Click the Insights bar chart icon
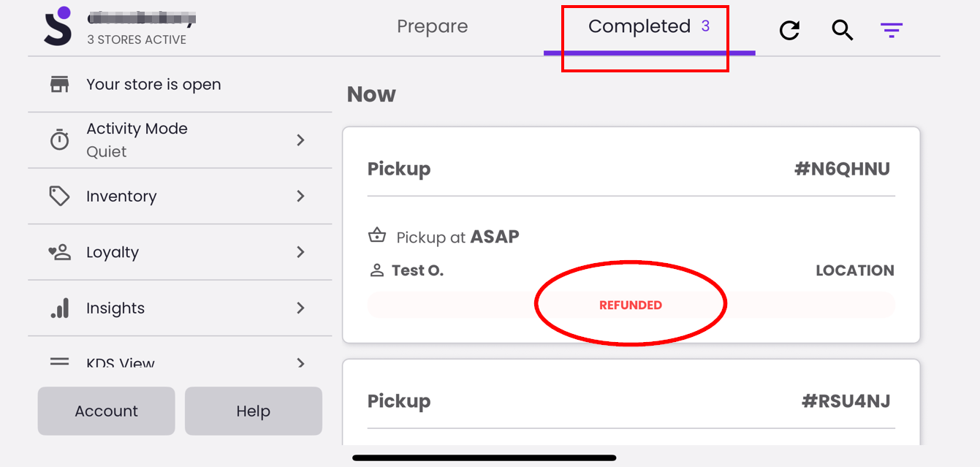Viewport: 980px width, 467px height. (59, 308)
